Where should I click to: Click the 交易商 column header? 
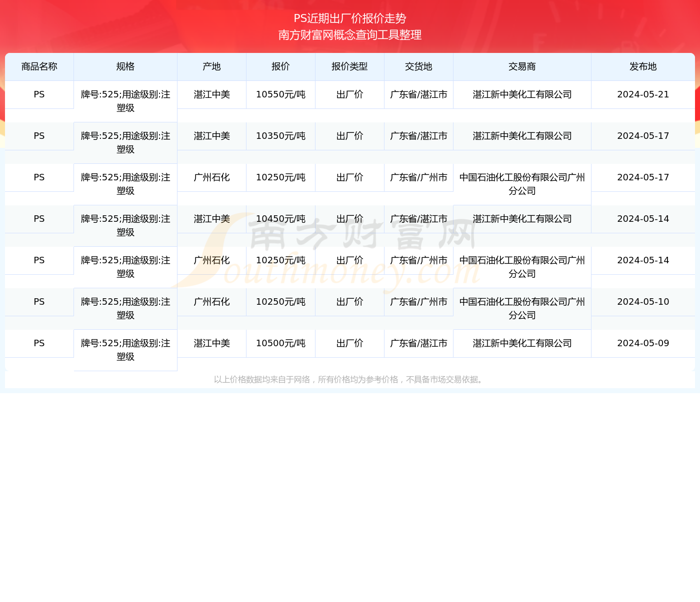point(522,66)
